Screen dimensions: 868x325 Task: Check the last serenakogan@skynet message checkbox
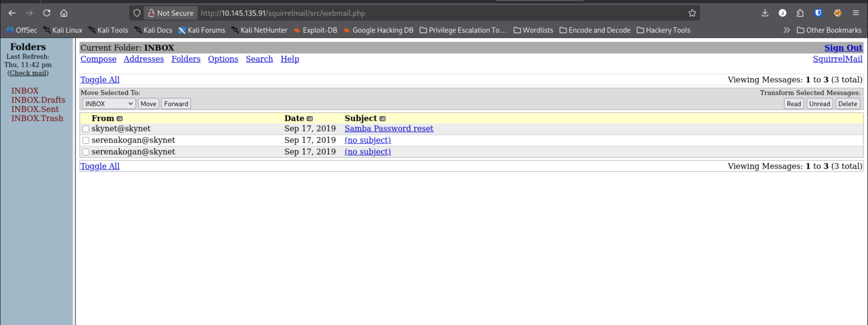click(x=86, y=152)
